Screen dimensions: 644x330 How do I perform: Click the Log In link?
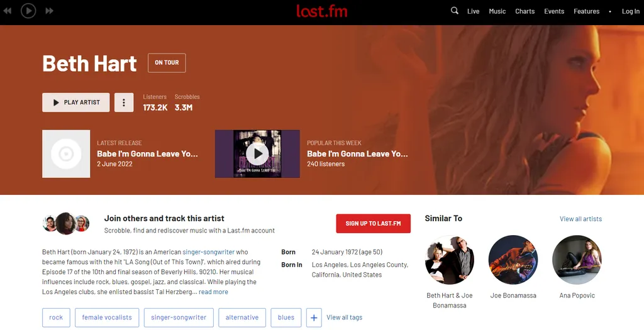pos(630,11)
